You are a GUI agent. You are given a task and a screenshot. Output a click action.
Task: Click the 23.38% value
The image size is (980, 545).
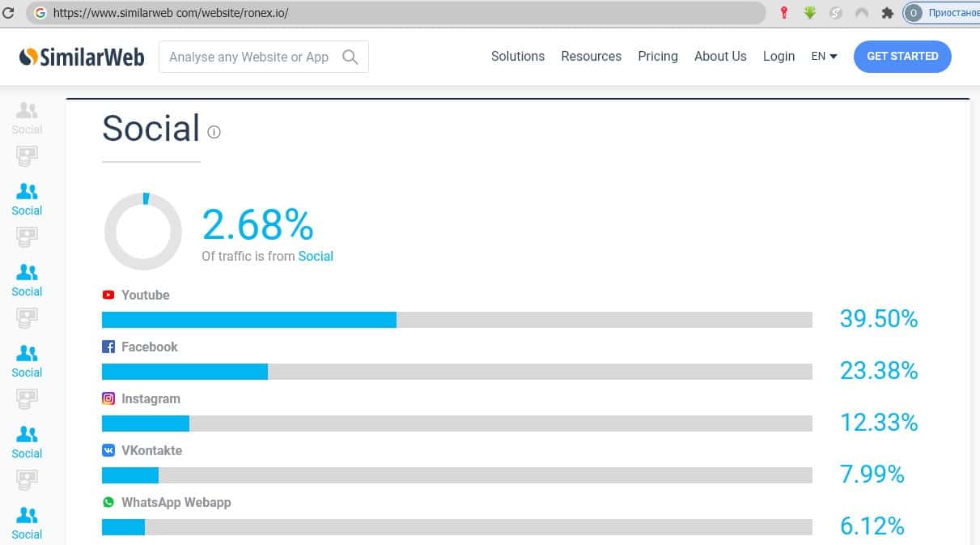coord(879,370)
